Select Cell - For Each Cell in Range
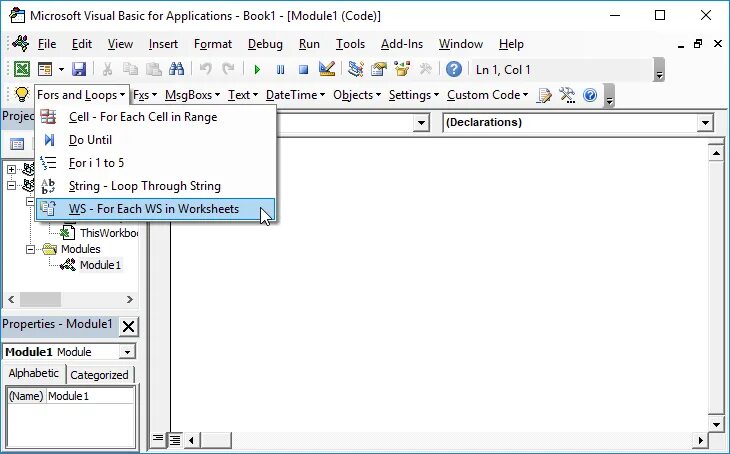Viewport: 730px width, 454px height. pos(155,117)
